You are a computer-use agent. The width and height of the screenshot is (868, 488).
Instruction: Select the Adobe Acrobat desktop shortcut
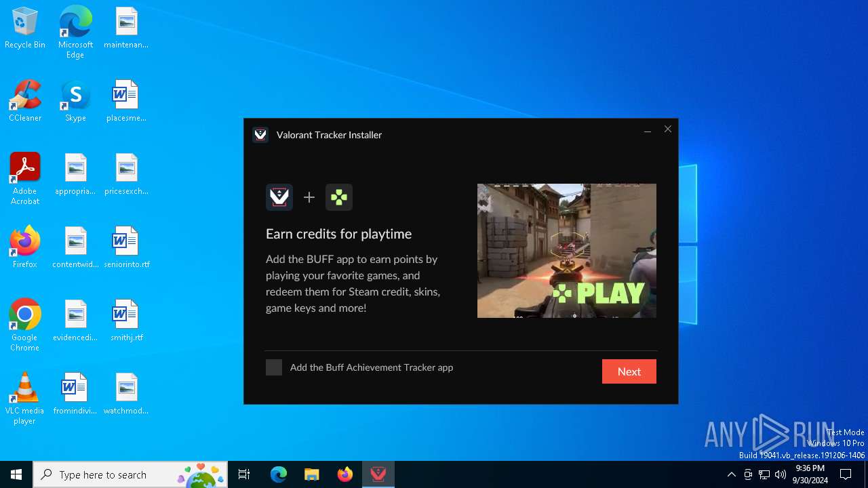click(25, 179)
